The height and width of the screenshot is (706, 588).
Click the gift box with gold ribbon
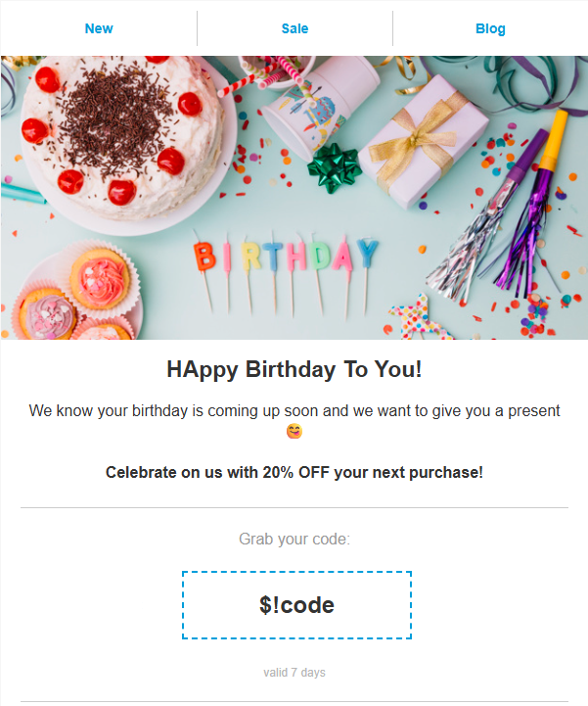pos(424,141)
